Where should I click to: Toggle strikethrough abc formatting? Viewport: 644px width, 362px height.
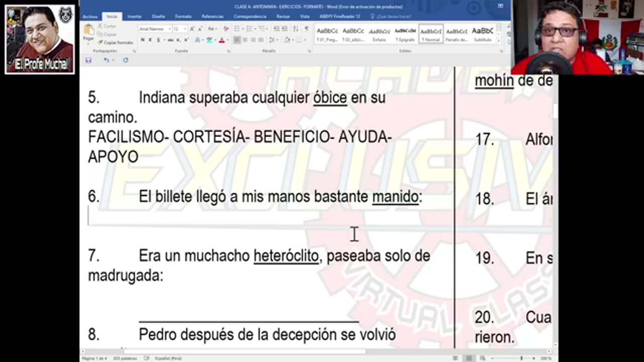pos(171,40)
